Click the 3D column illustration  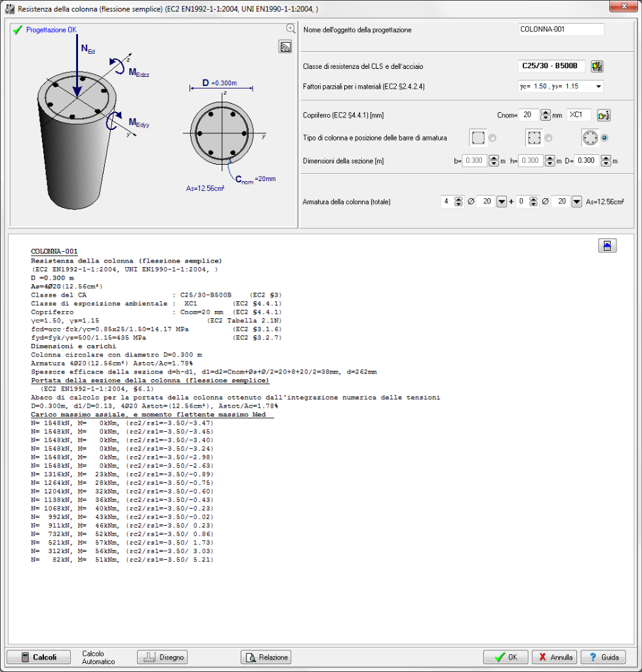point(77,139)
